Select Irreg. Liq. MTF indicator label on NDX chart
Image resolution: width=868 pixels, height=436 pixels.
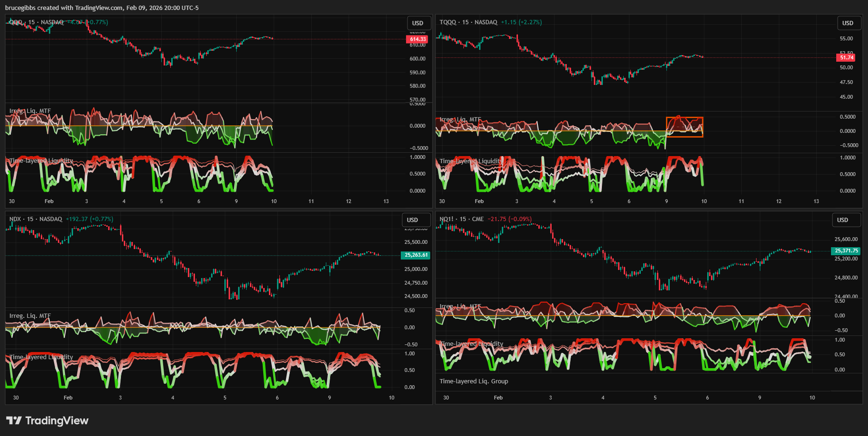pos(30,316)
